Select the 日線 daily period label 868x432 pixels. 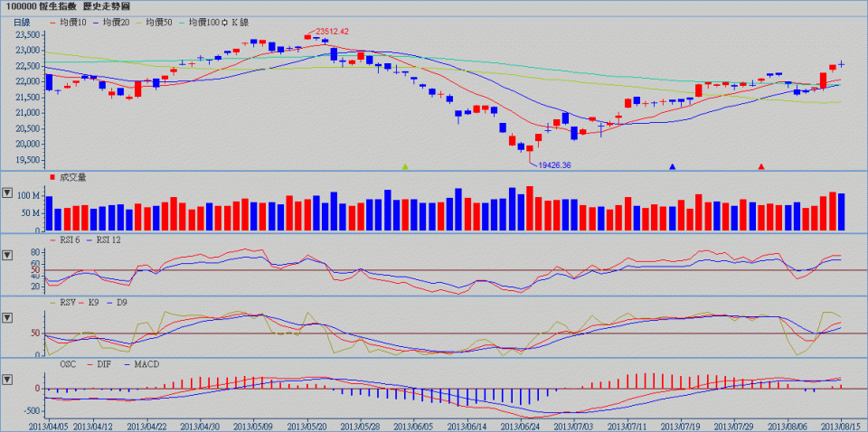click(22, 21)
